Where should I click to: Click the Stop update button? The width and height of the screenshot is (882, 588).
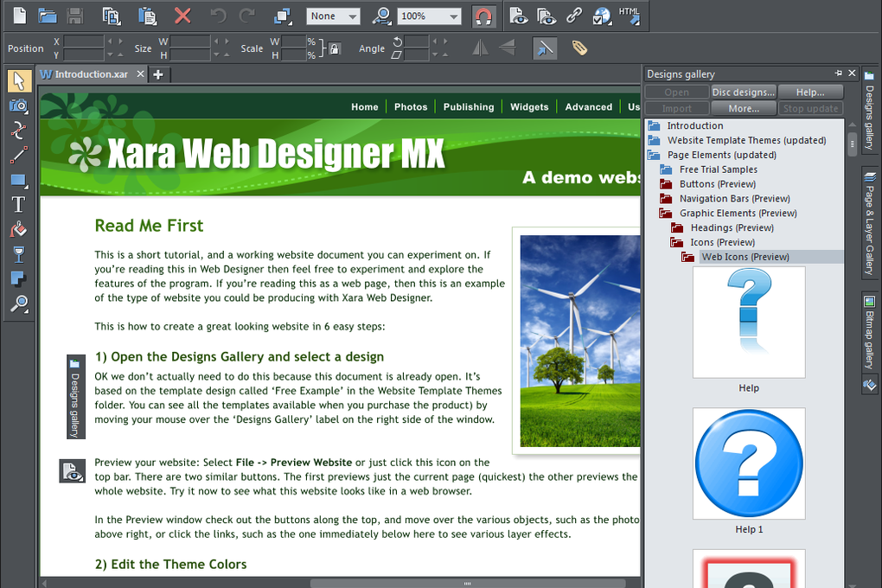pyautogui.click(x=810, y=109)
